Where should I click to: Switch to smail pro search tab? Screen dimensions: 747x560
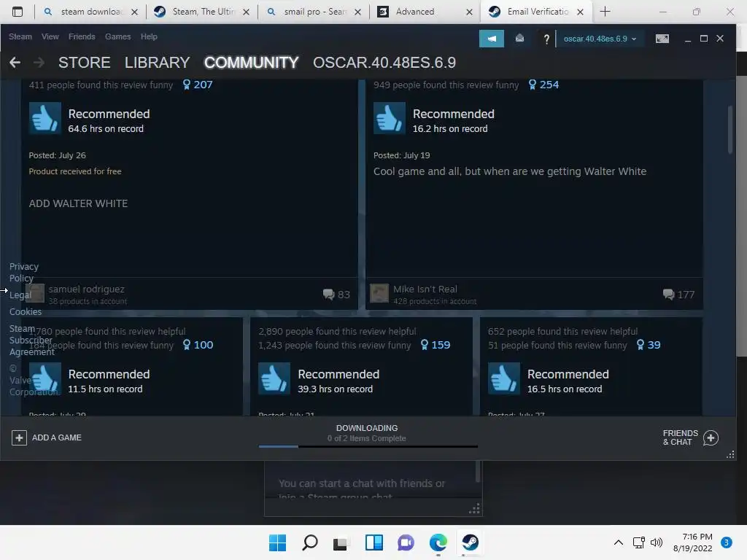tap(314, 12)
